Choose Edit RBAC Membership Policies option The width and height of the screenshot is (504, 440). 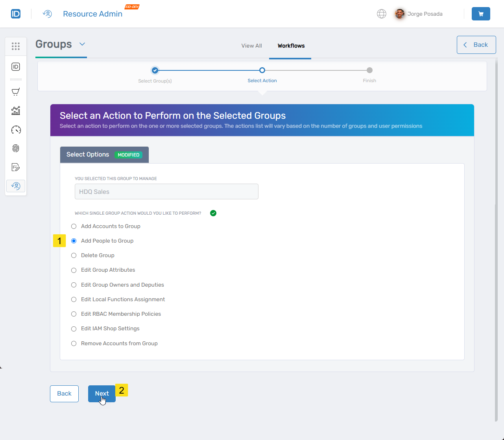(74, 314)
